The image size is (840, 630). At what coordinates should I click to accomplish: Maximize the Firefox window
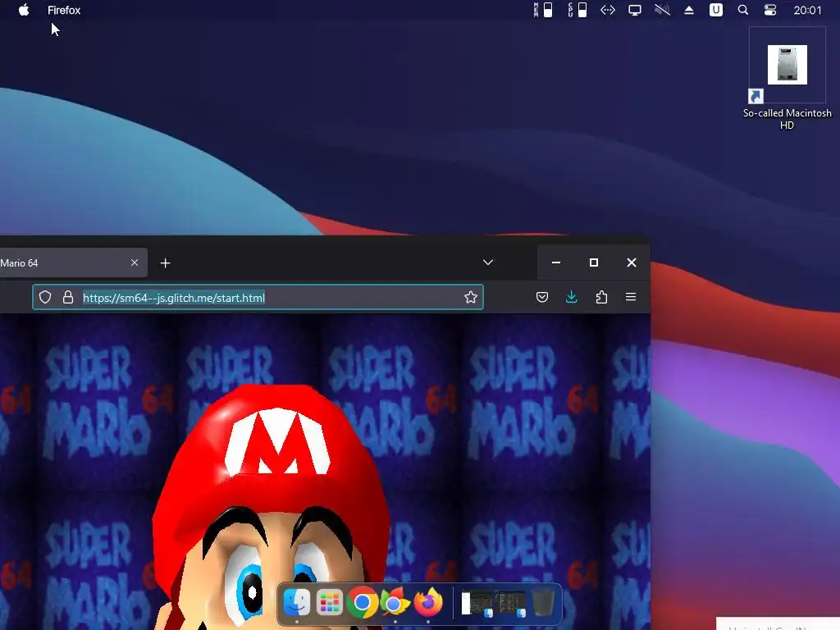(594, 262)
